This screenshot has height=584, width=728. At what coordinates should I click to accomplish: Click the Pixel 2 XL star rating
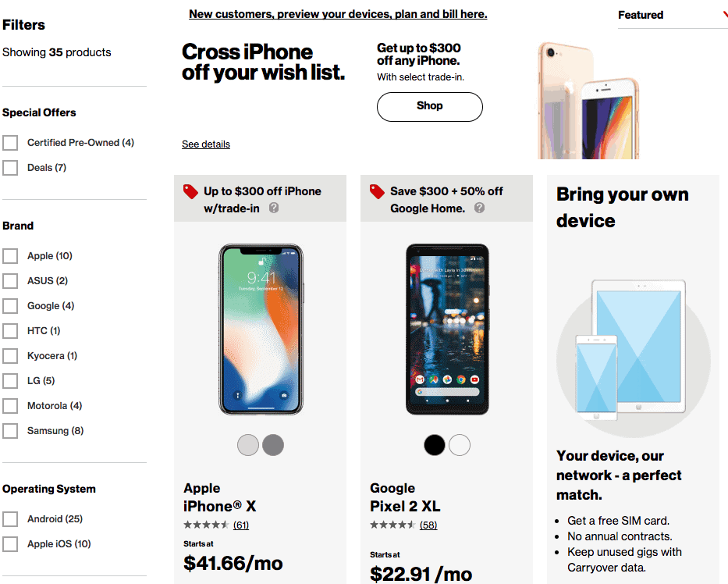coord(392,525)
